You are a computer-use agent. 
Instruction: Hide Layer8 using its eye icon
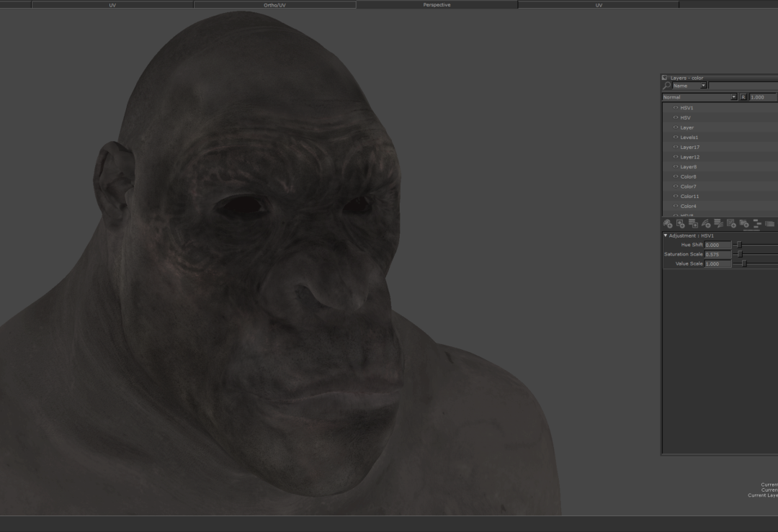tap(675, 166)
